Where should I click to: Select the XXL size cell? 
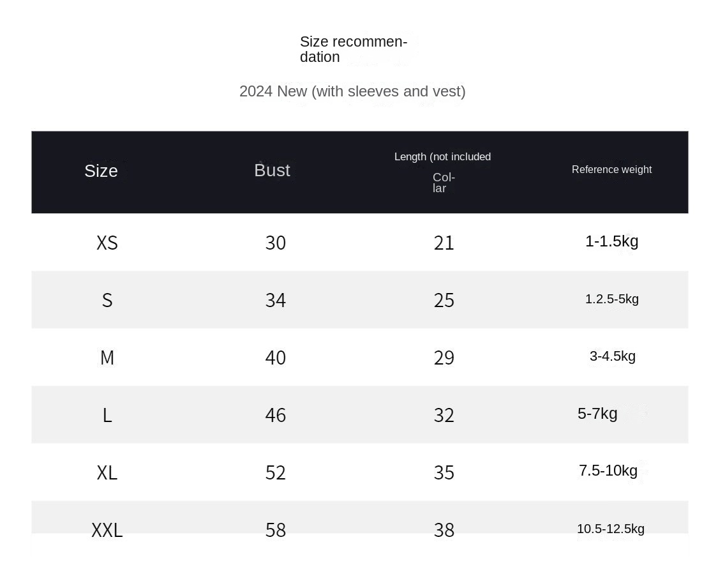107,531
